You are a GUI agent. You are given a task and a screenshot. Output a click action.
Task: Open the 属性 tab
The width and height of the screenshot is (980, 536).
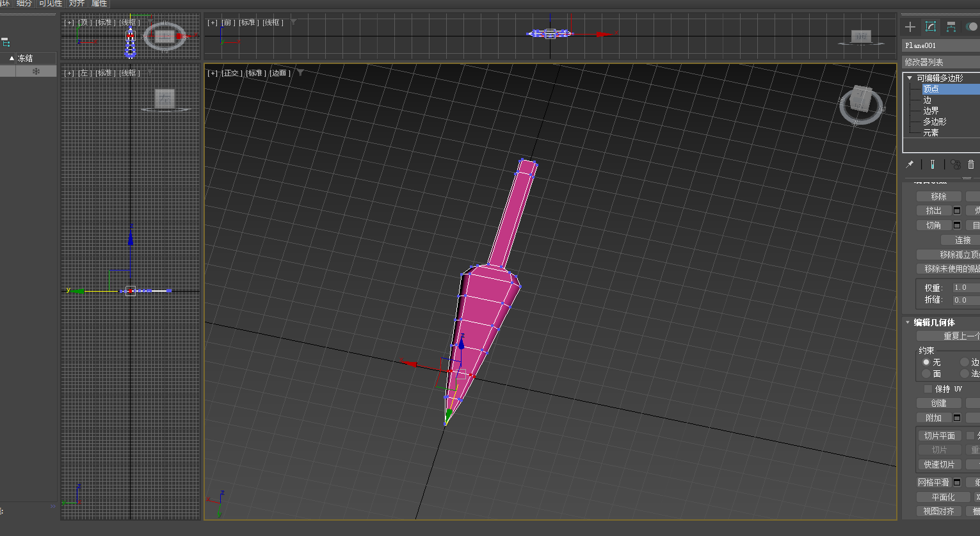99,3
